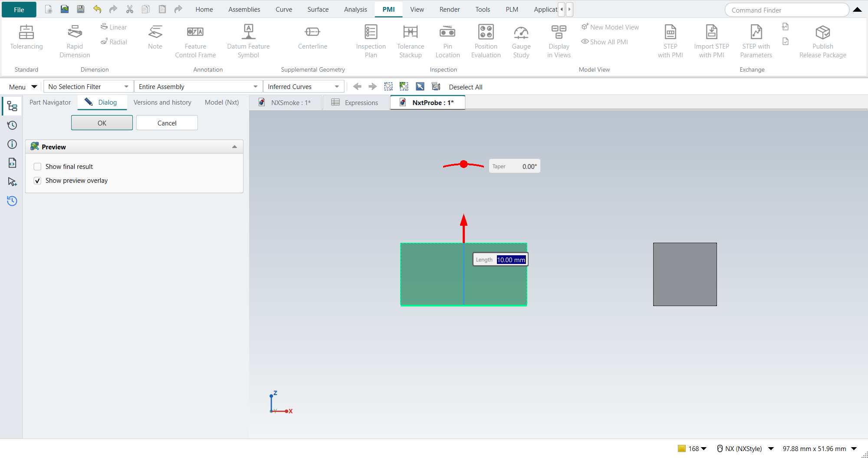Create a Note annotation
868x458 pixels.
(155, 38)
